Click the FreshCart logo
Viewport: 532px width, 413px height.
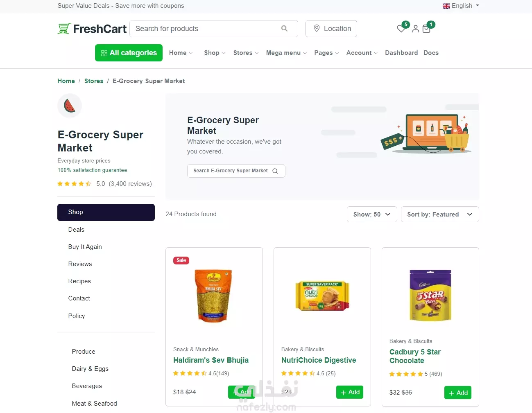coord(92,29)
